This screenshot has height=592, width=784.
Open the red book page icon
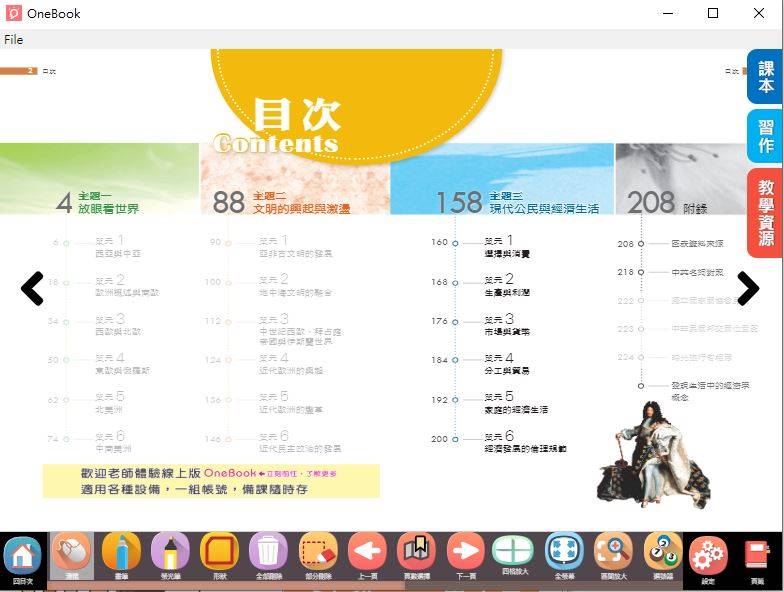[x=757, y=560]
